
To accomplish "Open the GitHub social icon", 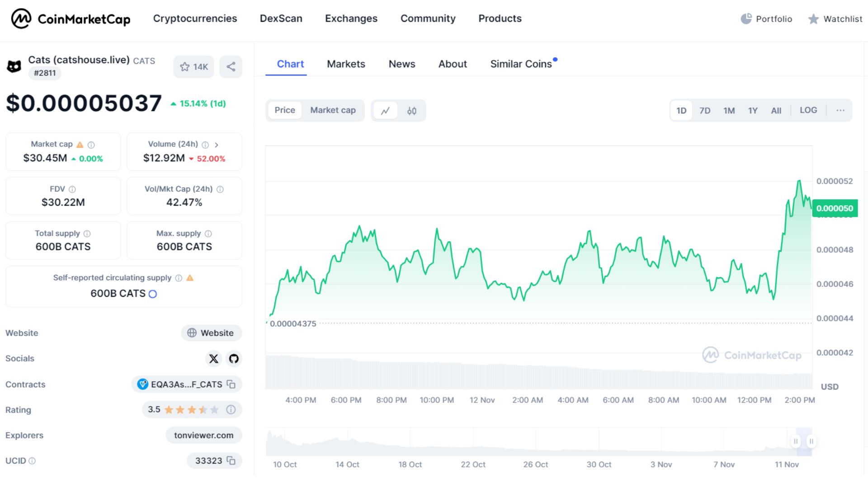I will coord(234,359).
